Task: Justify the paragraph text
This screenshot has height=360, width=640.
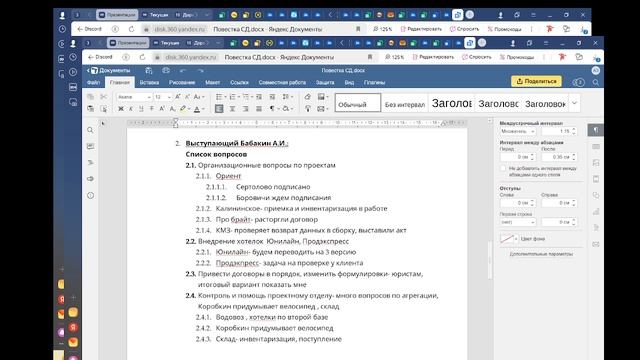Action: coord(259,109)
